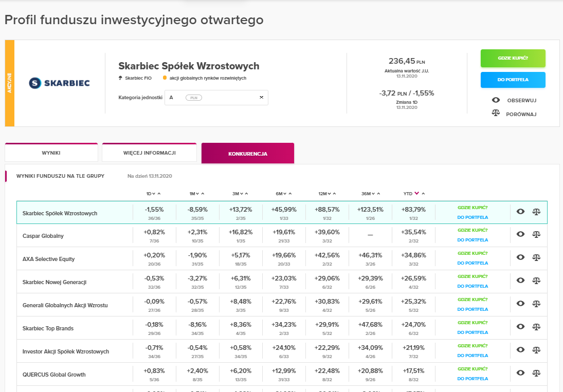
Task: Sort the 36M column ascending with up arrow
Action: (378, 194)
